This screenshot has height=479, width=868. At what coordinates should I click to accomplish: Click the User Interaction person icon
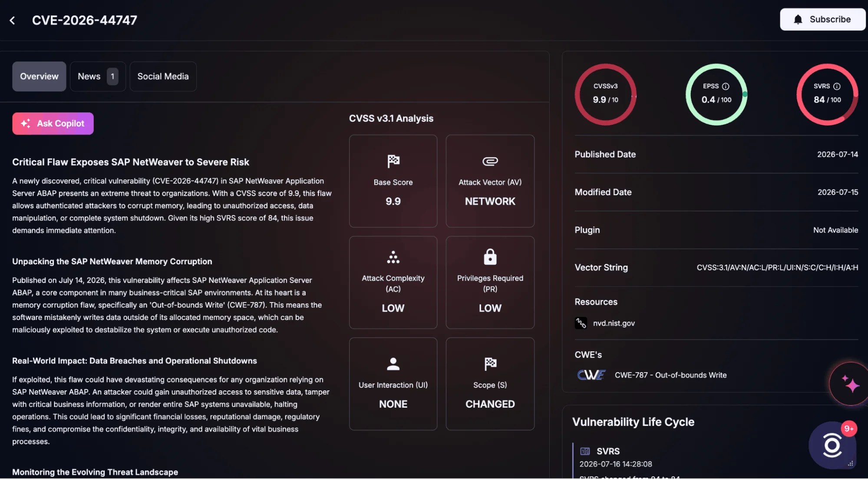point(393,364)
